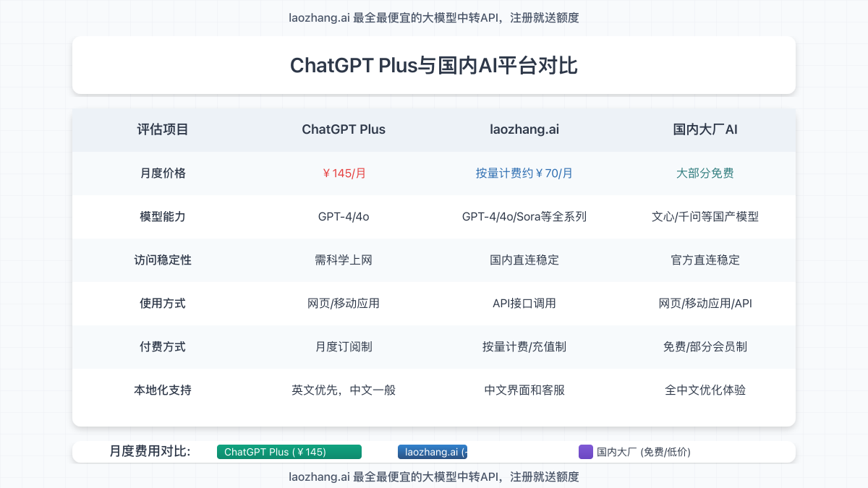Screen dimensions: 868x488
Task: Click the '本地化支持' row label
Action: (163, 390)
